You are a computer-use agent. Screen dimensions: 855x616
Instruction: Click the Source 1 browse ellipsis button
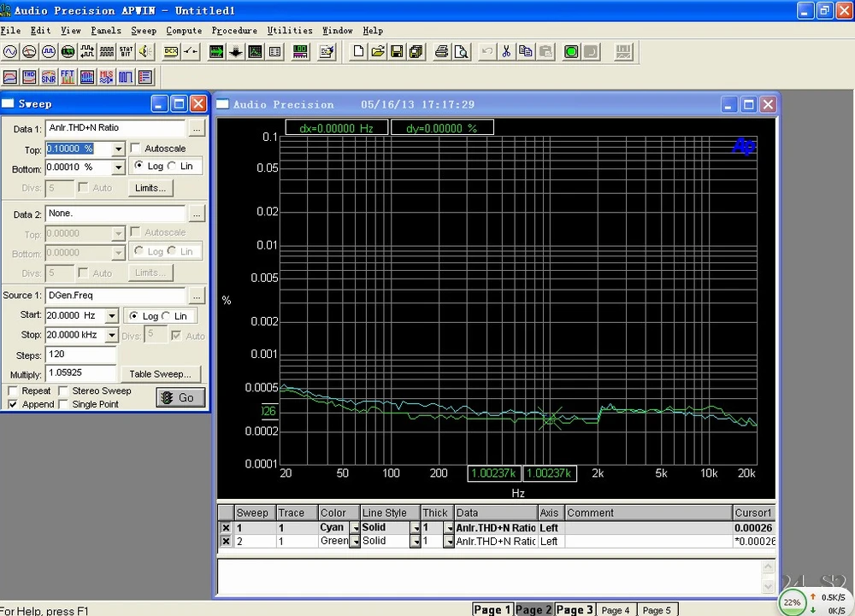(x=197, y=296)
